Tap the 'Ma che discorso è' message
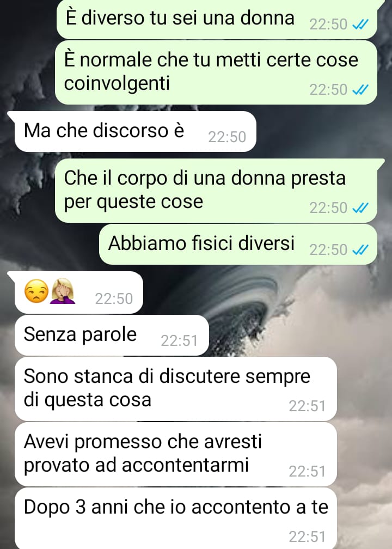 135,131
